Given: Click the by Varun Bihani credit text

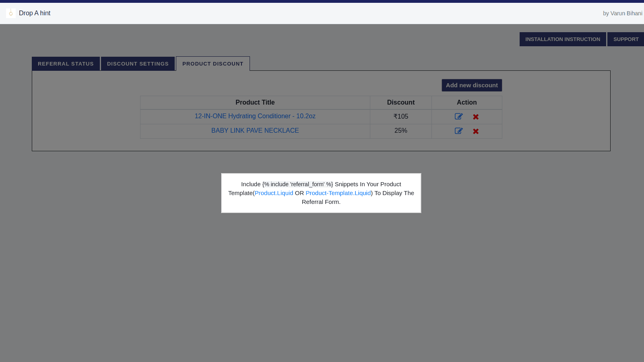Looking at the screenshot, I should click(622, 13).
